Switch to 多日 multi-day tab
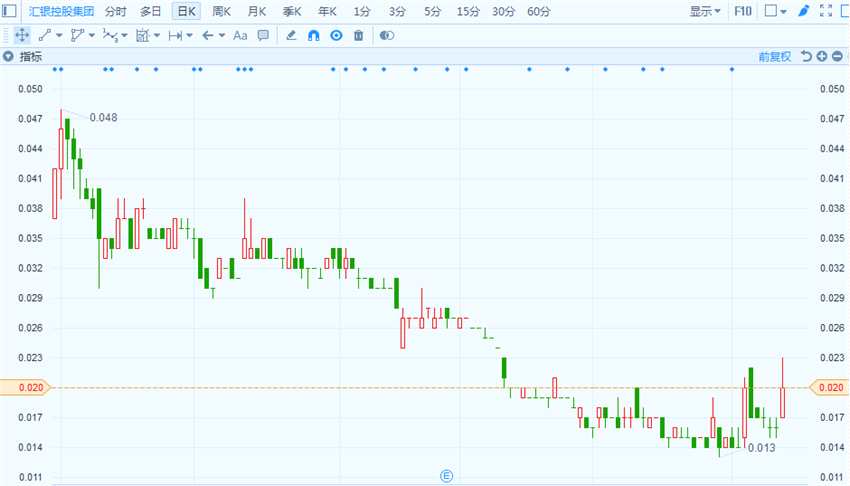 click(151, 11)
